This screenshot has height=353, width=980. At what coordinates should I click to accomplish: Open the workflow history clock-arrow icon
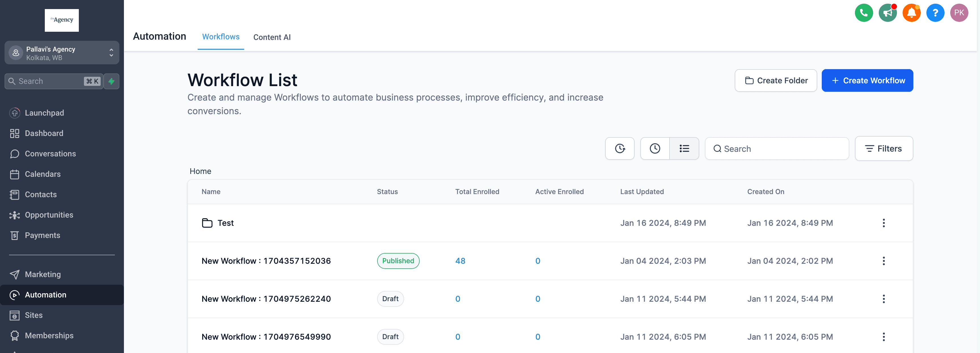click(620, 148)
